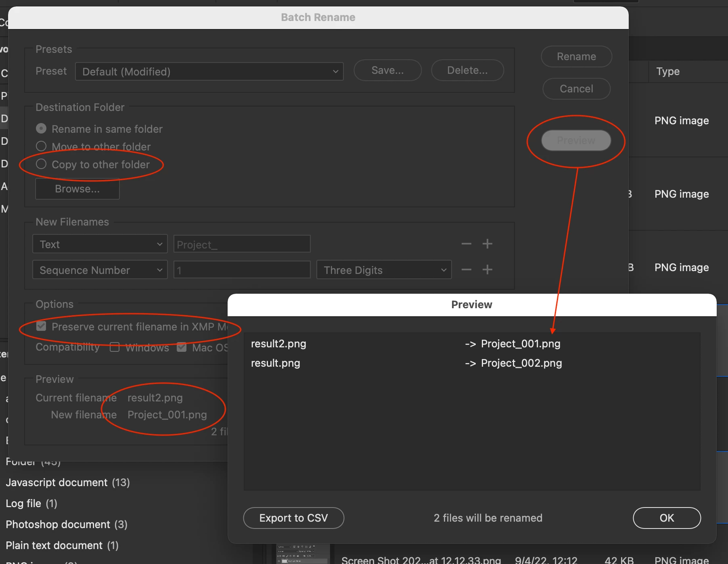Viewport: 728px width, 564px height.
Task: Click OK in the Preview dialog
Action: point(667,518)
